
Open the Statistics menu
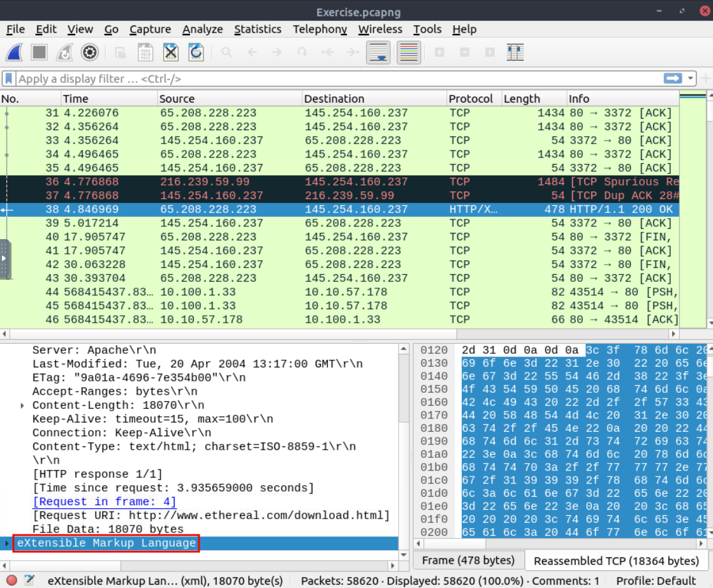pos(257,29)
